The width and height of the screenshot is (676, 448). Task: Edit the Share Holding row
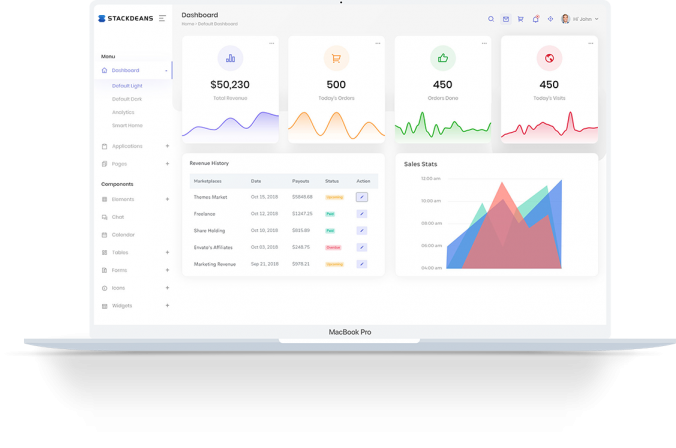(x=362, y=231)
